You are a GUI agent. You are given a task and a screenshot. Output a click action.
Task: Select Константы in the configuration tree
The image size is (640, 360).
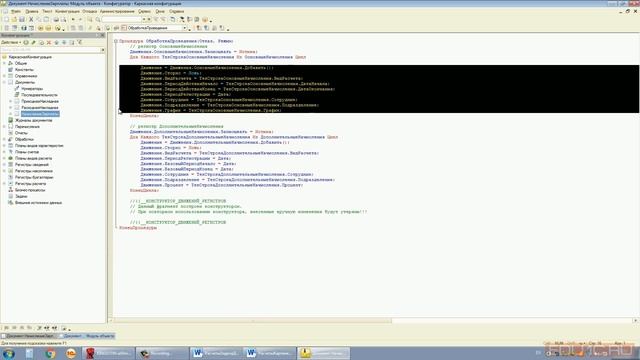24,70
